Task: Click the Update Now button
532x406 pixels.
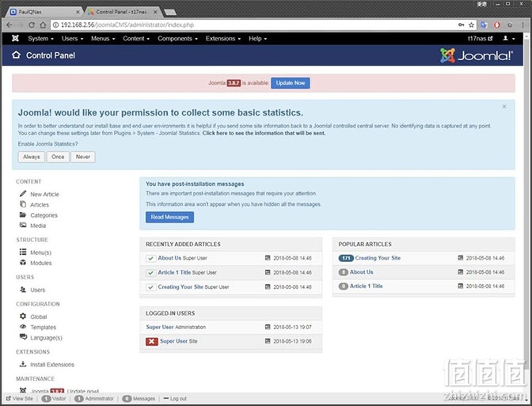Action: tap(290, 83)
